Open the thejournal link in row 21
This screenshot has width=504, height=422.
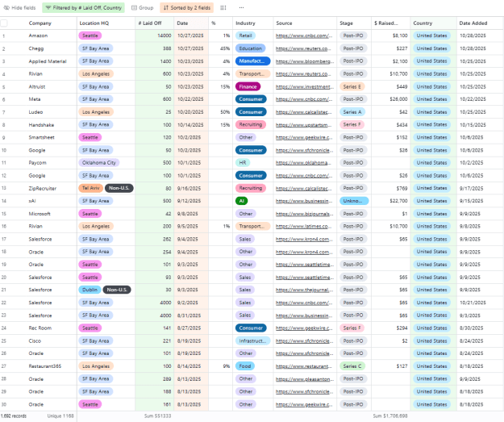tap(304, 290)
